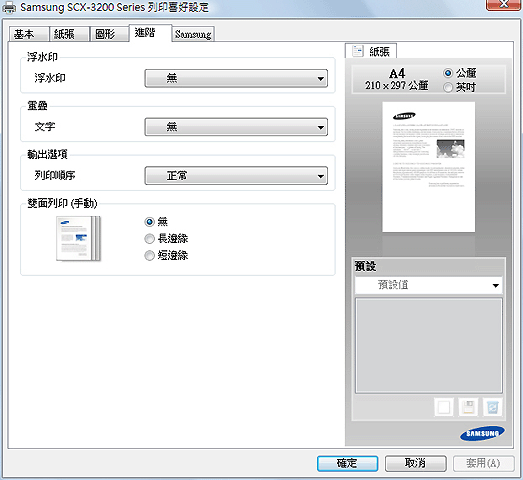523x480 pixels.
Task: Click the document icon beside 紙張
Action: 358,51
